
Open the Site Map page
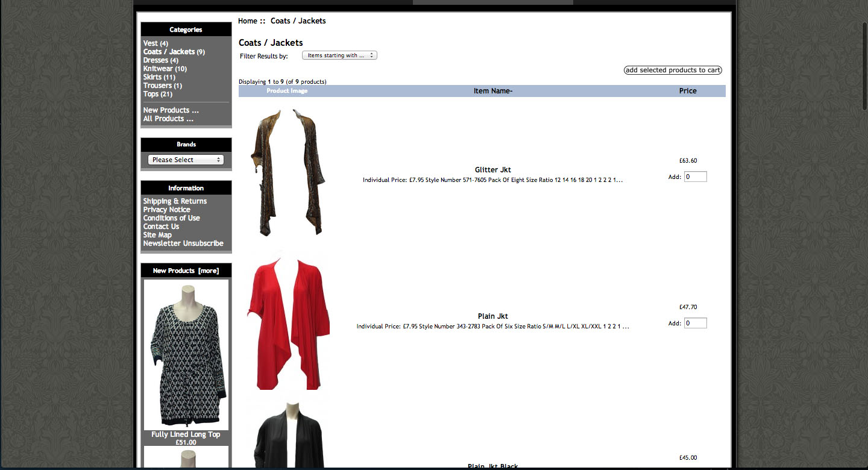coord(157,235)
